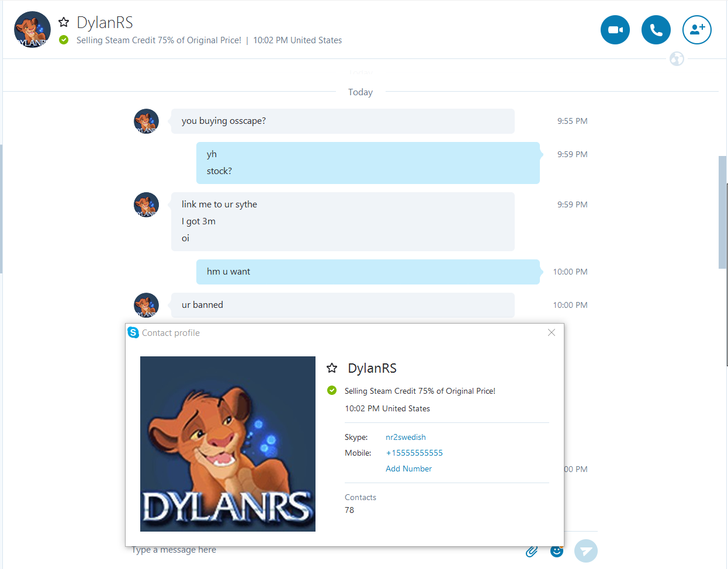728x569 pixels.
Task: Click sender avatar beside 'ur banned'
Action: coord(146,305)
